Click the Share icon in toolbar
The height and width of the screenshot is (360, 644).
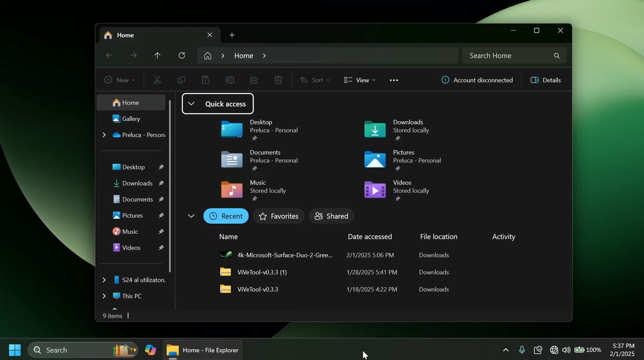pyautogui.click(x=254, y=80)
